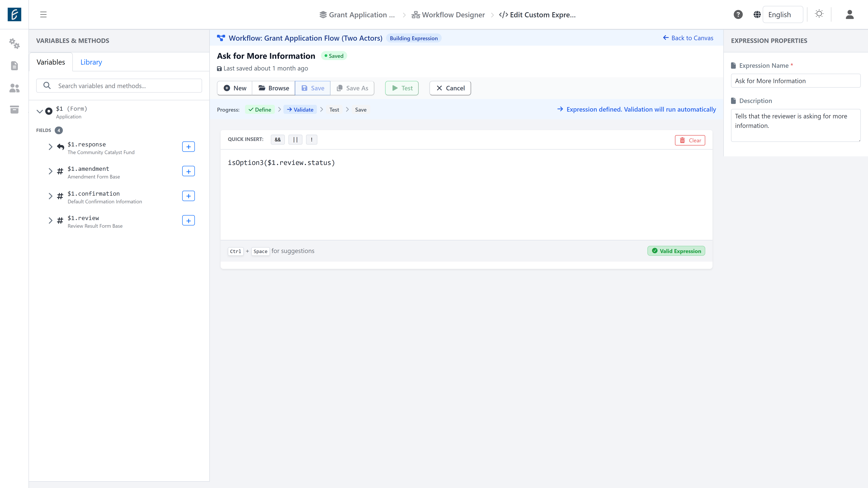868x488 pixels.
Task: Open the user account profile icon
Action: [x=849, y=14]
